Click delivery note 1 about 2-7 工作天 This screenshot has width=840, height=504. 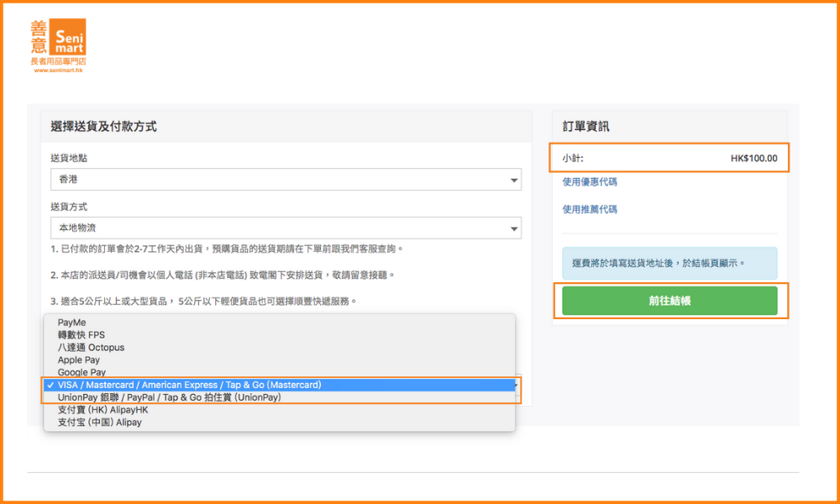point(227,249)
